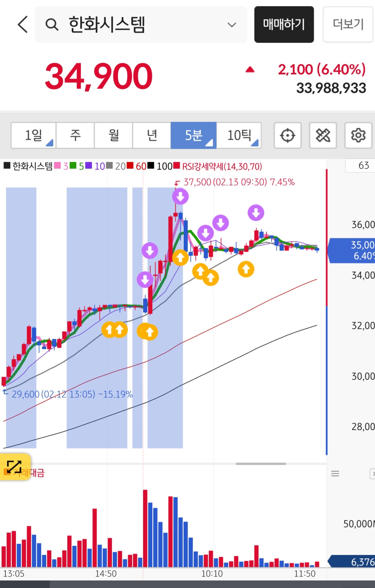Tap the 6,376 volume tag on axis
Screen dimensions: 375x588
click(352, 562)
